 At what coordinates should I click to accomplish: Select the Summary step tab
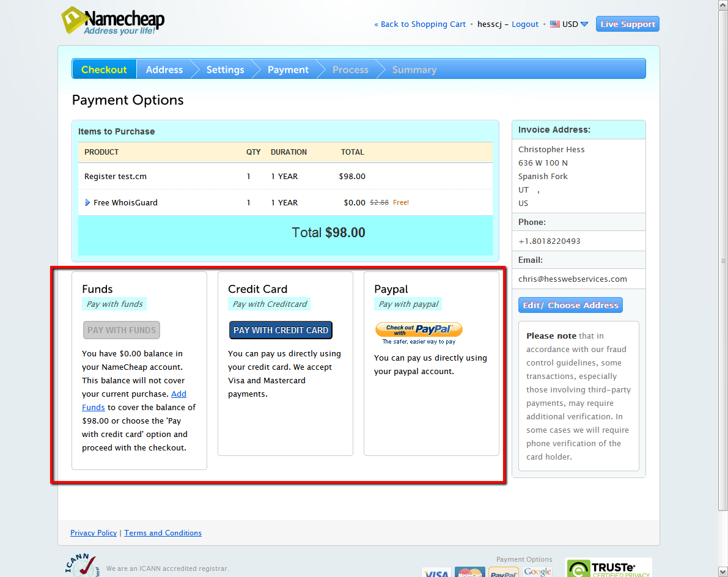pyautogui.click(x=414, y=70)
